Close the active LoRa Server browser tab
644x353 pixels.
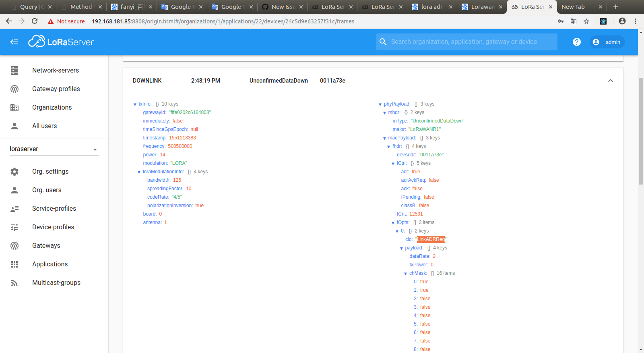551,7
